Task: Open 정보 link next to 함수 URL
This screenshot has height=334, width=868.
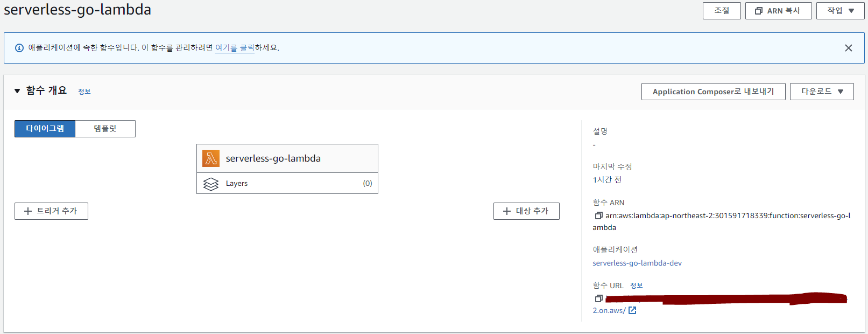Action: tap(637, 286)
